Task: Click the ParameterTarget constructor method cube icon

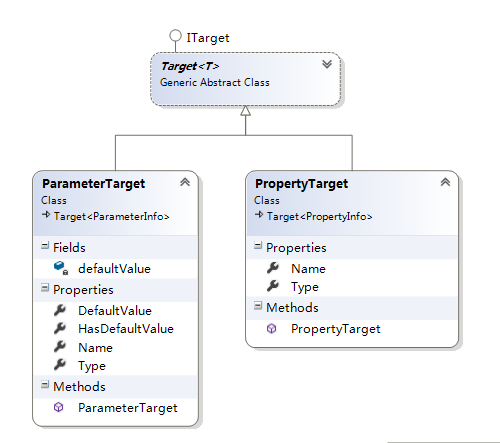Action: tap(59, 407)
